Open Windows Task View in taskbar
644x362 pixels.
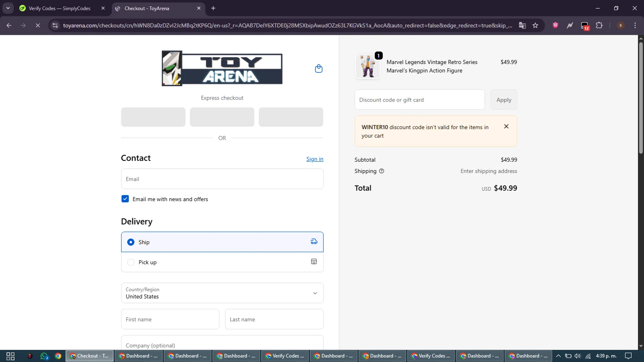(x=10, y=356)
